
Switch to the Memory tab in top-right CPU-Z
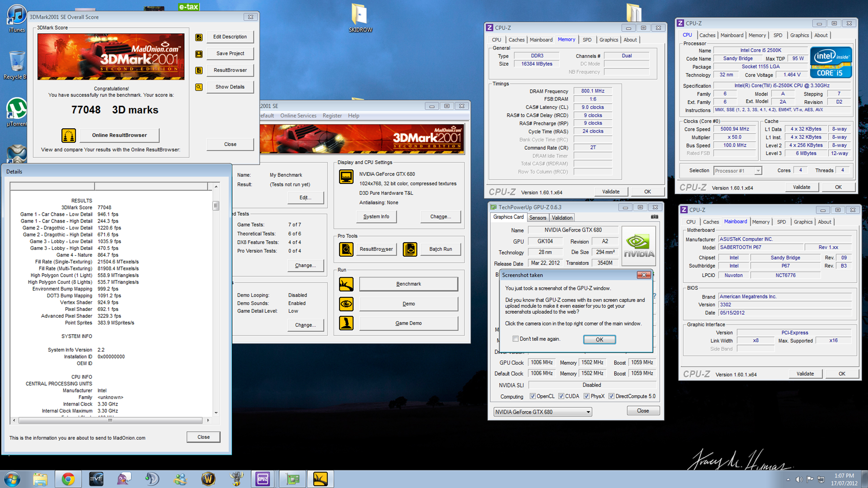click(x=757, y=35)
